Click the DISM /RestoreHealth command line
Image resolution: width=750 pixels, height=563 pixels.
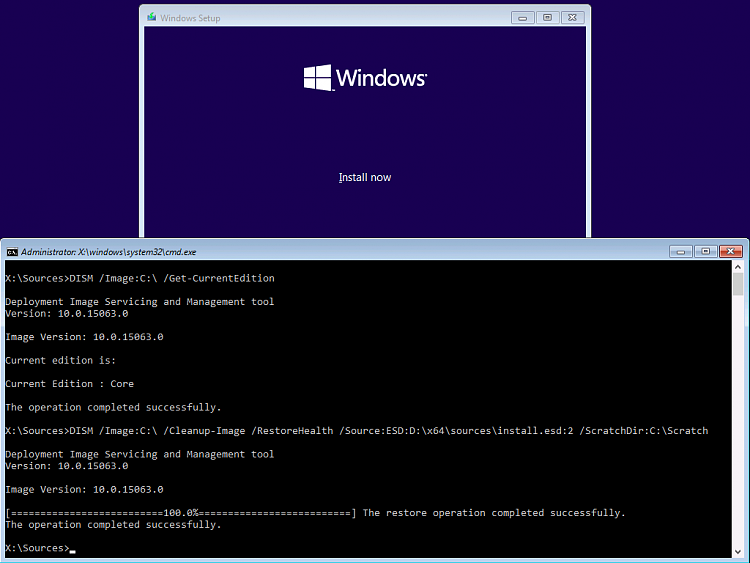tap(356, 431)
